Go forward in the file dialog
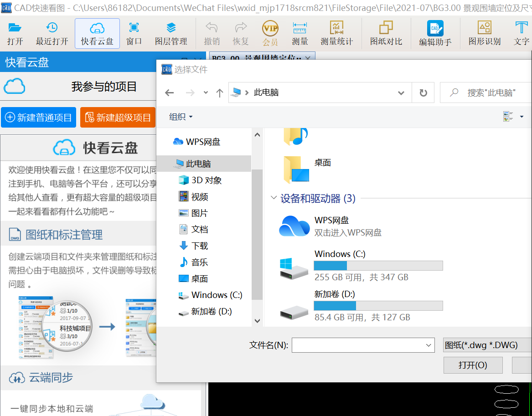This screenshot has height=416, width=532. [x=190, y=92]
